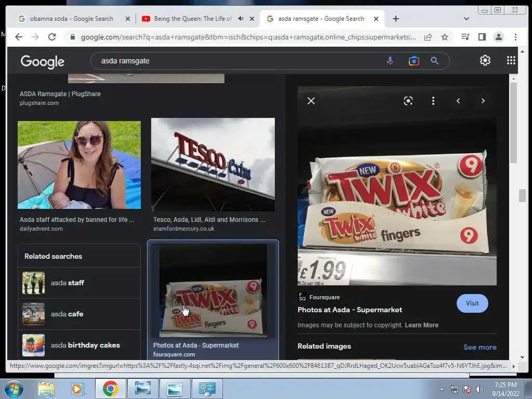Screen dimensions: 532x399
Task: Show next image in preview panel
Action: [x=483, y=101]
